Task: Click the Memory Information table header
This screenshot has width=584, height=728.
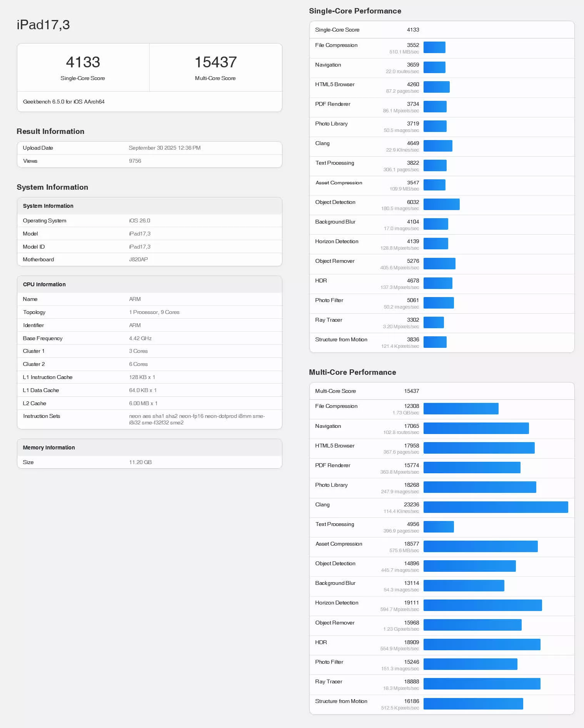Action: [49, 447]
